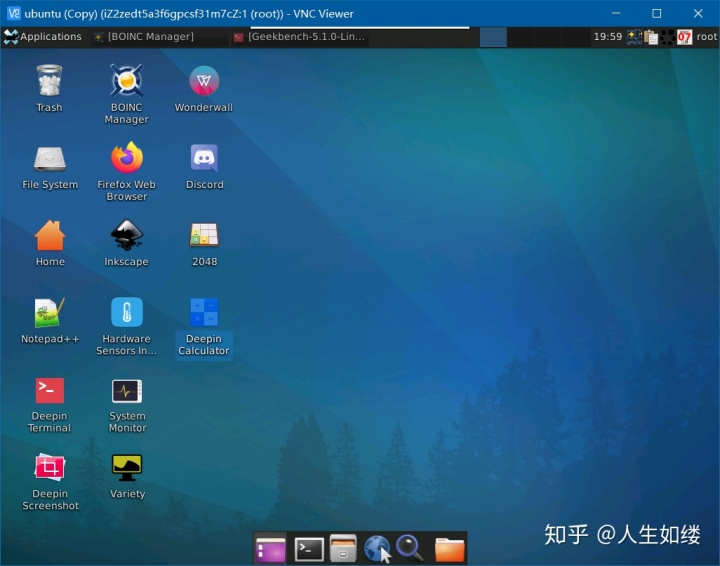720x566 pixels.
Task: Open the Variety wallpaper changer icon
Action: 127,467
